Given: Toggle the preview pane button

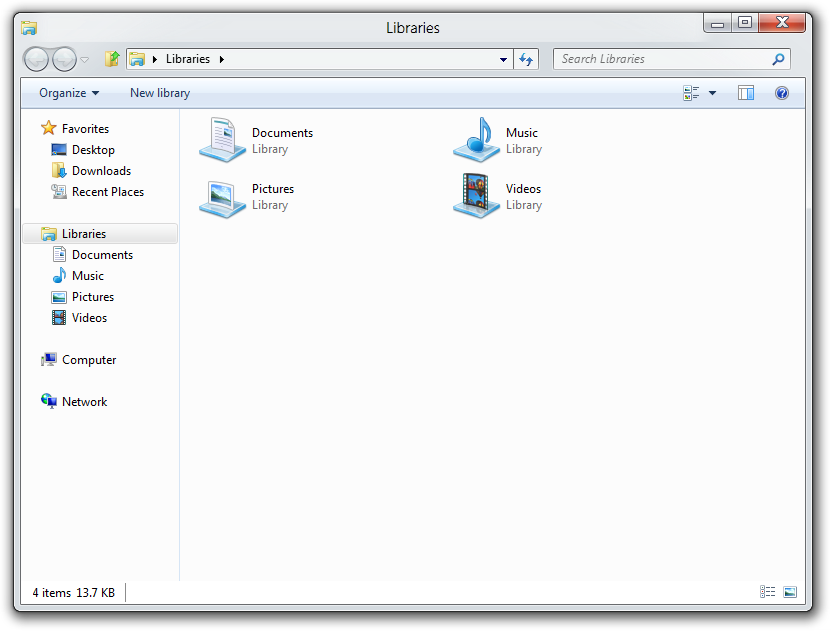Looking at the screenshot, I should point(746,93).
